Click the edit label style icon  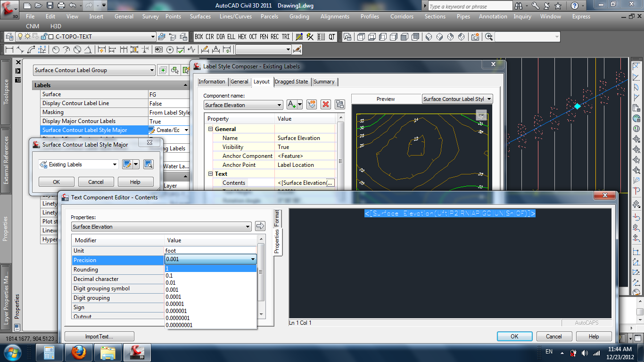(x=127, y=165)
